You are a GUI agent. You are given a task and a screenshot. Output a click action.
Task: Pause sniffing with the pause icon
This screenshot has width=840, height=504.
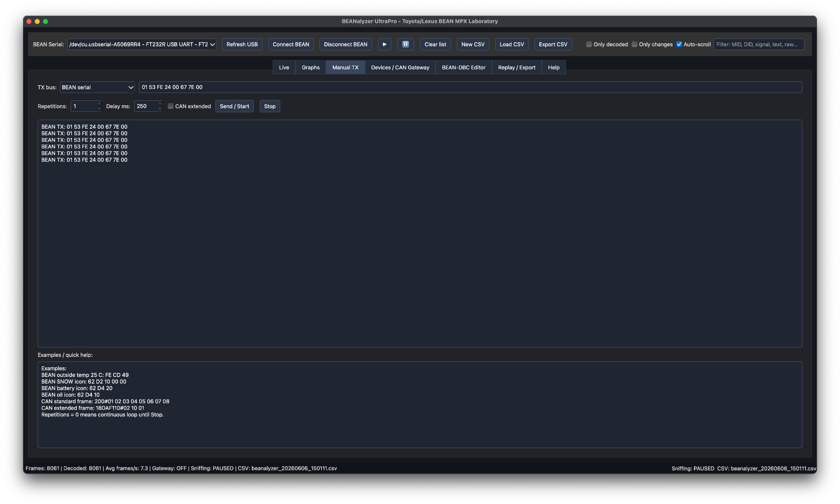coord(405,44)
